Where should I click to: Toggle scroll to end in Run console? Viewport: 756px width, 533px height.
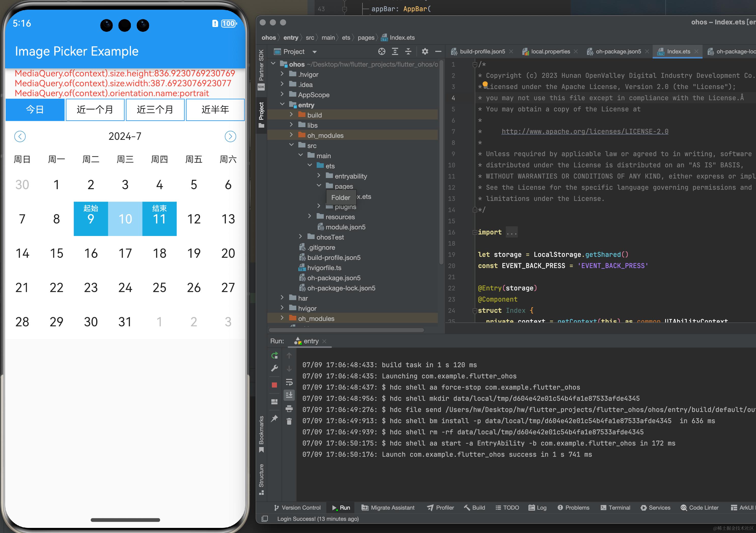click(x=289, y=395)
